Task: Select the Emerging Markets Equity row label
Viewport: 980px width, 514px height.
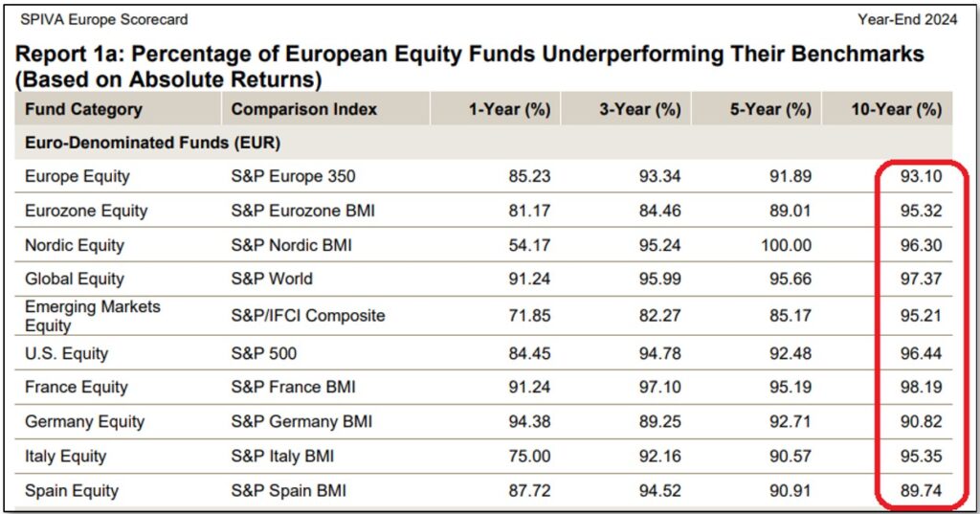Action: [x=92, y=315]
